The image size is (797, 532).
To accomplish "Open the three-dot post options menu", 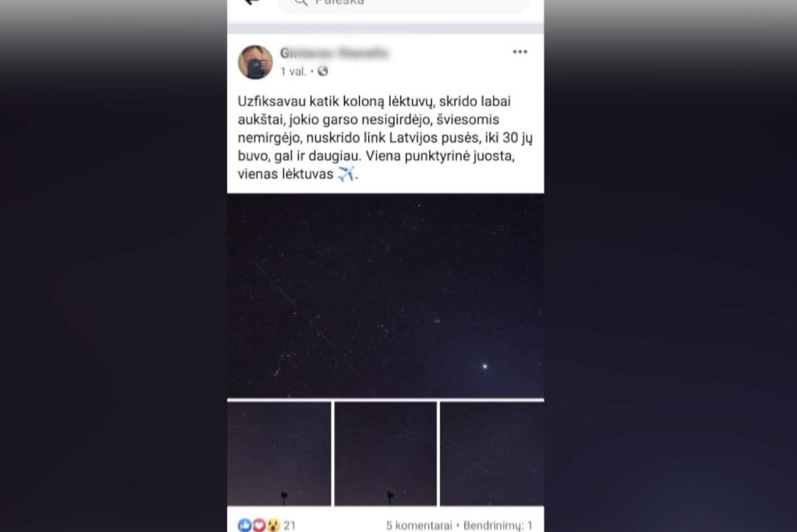I will (x=520, y=52).
